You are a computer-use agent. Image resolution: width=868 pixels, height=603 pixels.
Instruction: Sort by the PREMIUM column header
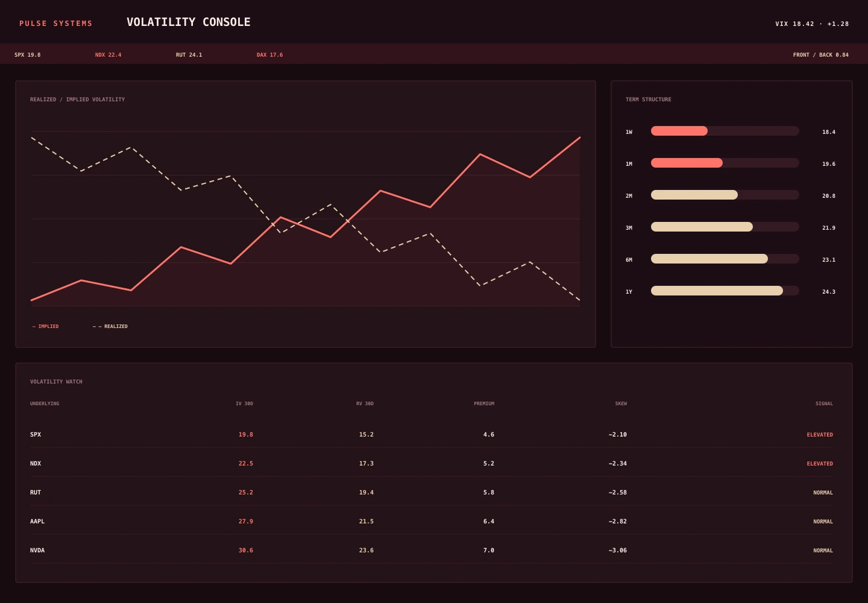coord(484,403)
